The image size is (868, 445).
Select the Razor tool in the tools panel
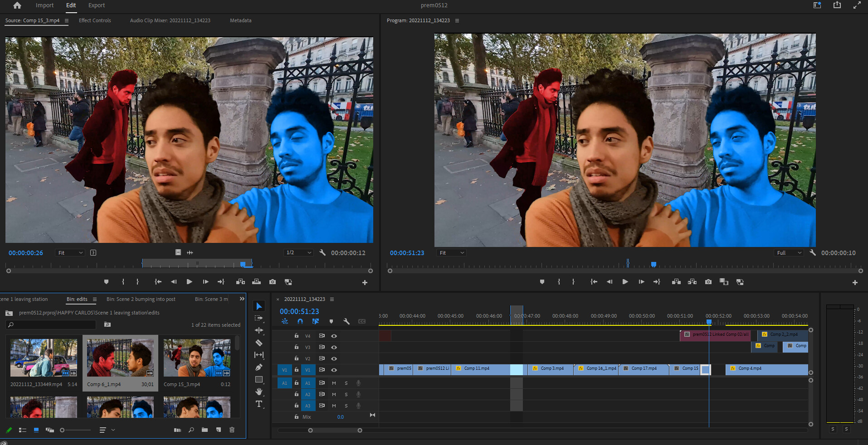259,343
